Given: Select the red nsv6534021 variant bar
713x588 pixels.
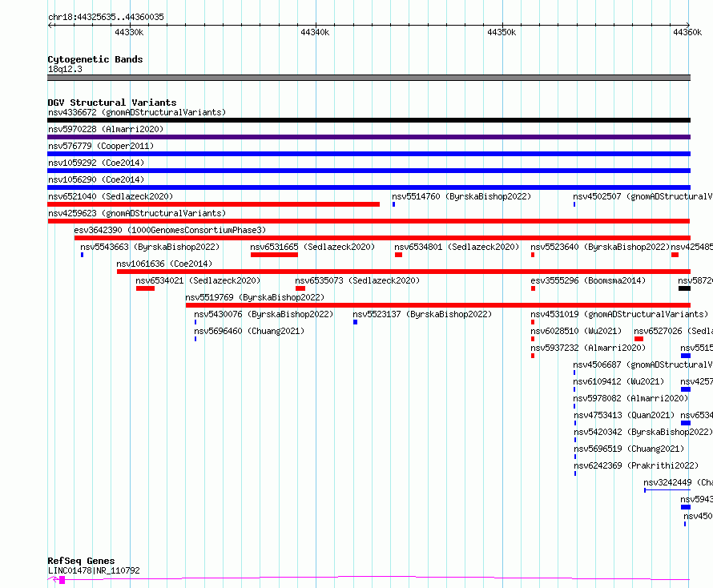Looking at the screenshot, I should pyautogui.click(x=145, y=288).
